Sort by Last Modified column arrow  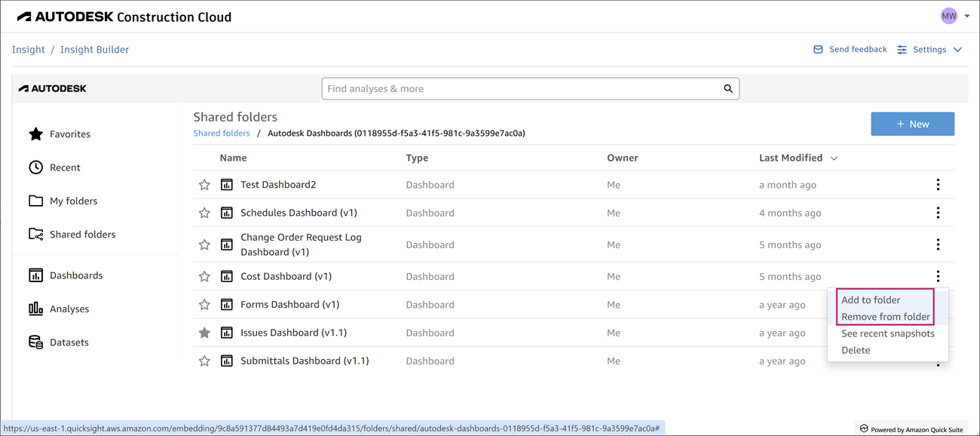[834, 158]
